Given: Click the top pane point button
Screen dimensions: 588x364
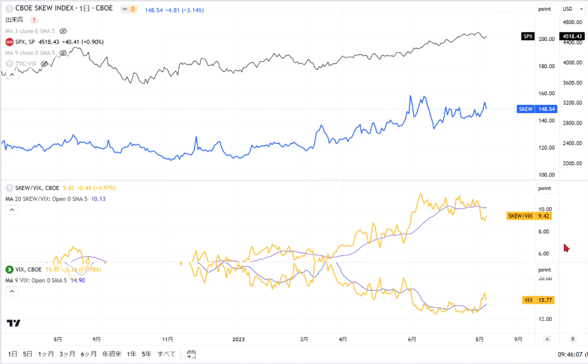Looking at the screenshot, I should [544, 9].
